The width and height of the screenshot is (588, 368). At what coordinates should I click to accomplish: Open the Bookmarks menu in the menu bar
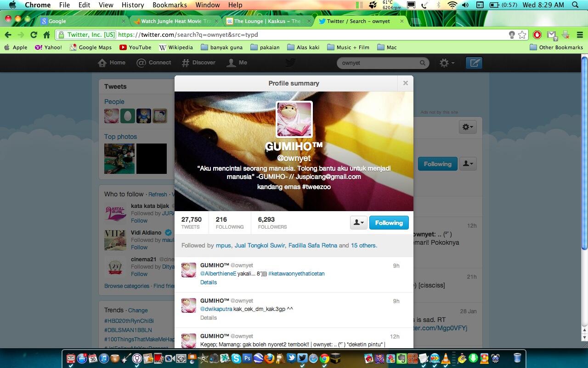tap(170, 5)
